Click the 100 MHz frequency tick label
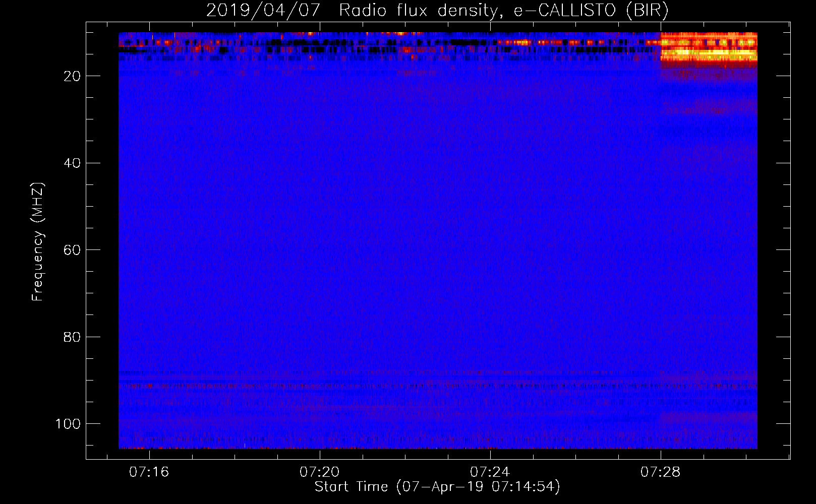The height and width of the screenshot is (504, 816). (68, 424)
